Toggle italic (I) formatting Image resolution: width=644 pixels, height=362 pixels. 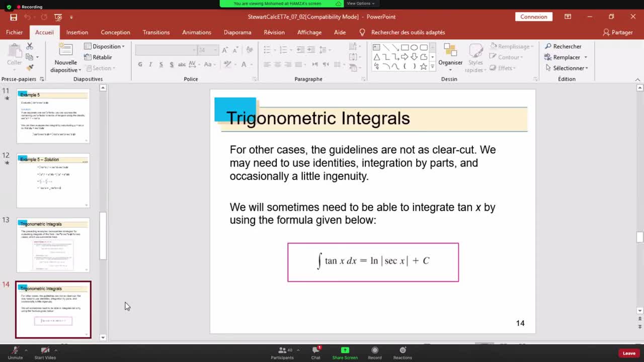click(151, 64)
